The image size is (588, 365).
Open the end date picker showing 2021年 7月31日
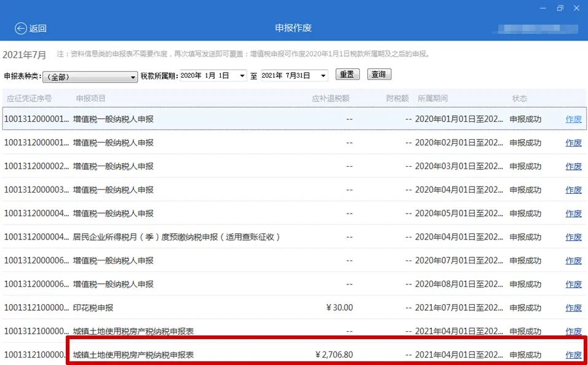tap(294, 76)
